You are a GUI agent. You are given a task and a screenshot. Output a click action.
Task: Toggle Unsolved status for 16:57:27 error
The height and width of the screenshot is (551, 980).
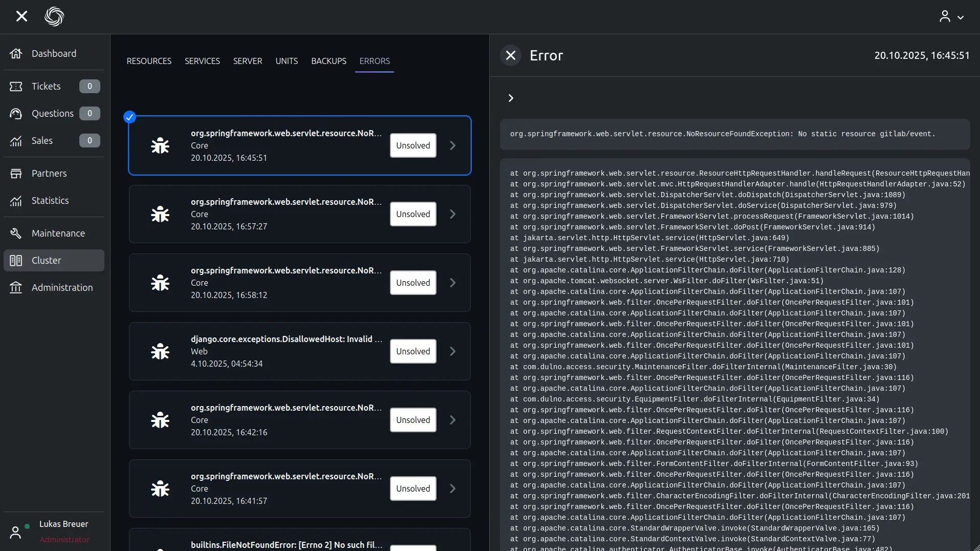(x=413, y=214)
